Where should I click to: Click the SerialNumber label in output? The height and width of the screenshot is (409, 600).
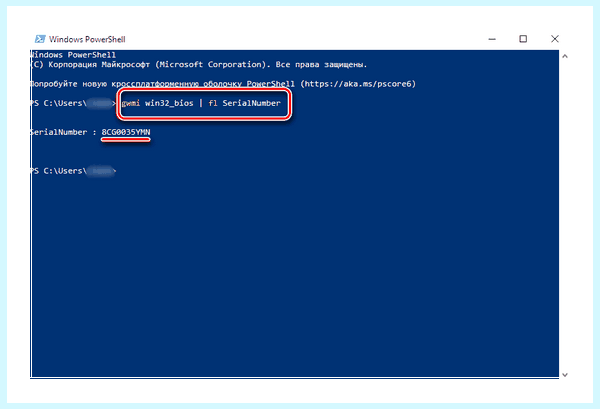(59, 132)
